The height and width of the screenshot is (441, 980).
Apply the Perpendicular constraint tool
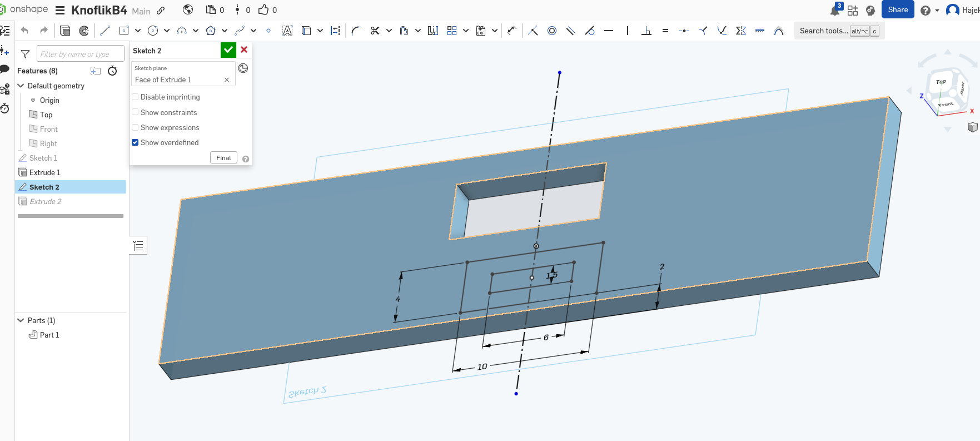646,31
